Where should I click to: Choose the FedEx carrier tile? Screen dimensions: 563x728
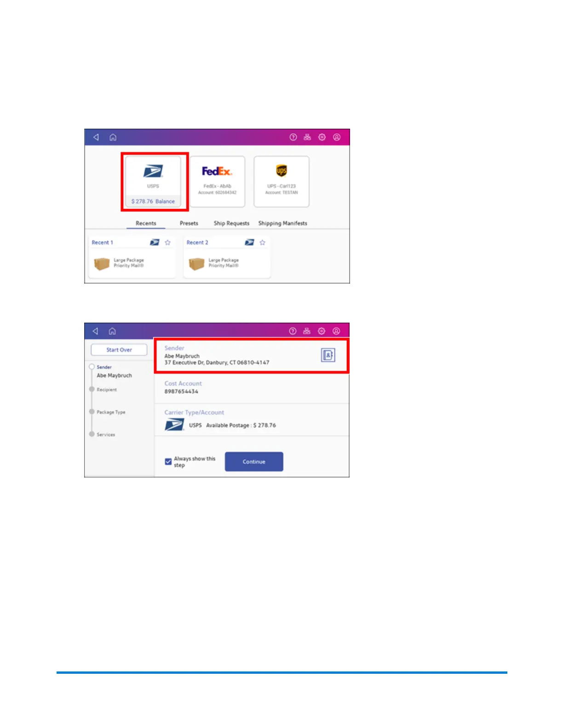pos(217,182)
